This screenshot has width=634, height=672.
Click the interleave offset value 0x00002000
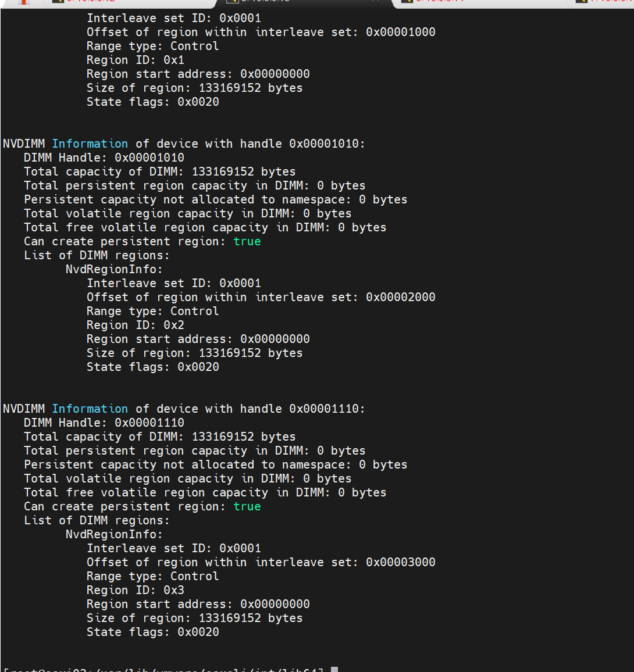tap(401, 297)
